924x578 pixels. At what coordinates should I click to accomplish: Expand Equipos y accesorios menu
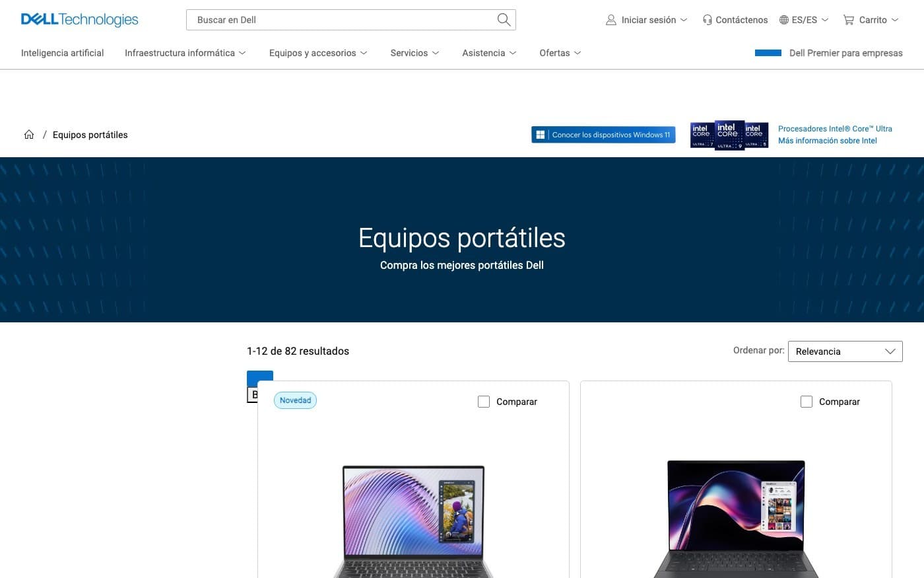(318, 53)
